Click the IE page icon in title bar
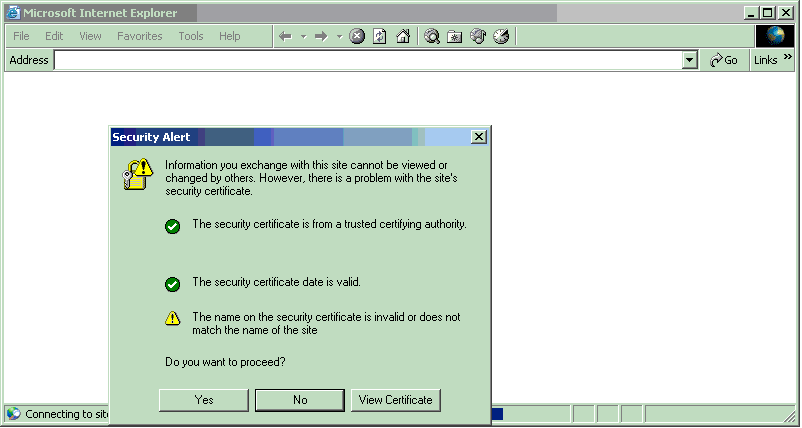Viewport: 802px width, 428px height. pyautogui.click(x=13, y=13)
